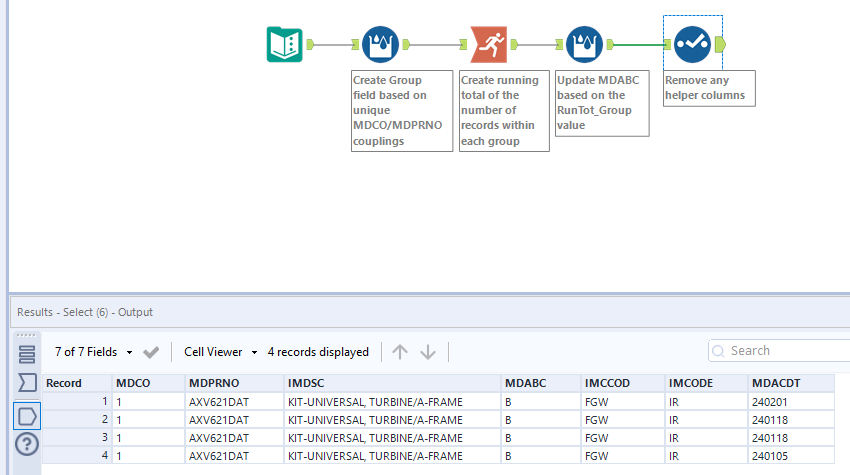Click the MDABC column header
Viewport: 850px width, 475px height.
point(541,383)
